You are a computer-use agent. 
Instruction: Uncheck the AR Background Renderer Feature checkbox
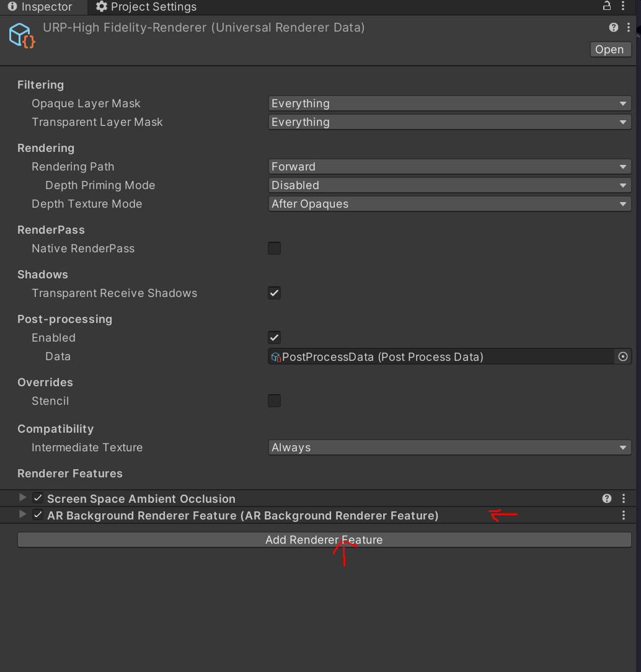38,515
